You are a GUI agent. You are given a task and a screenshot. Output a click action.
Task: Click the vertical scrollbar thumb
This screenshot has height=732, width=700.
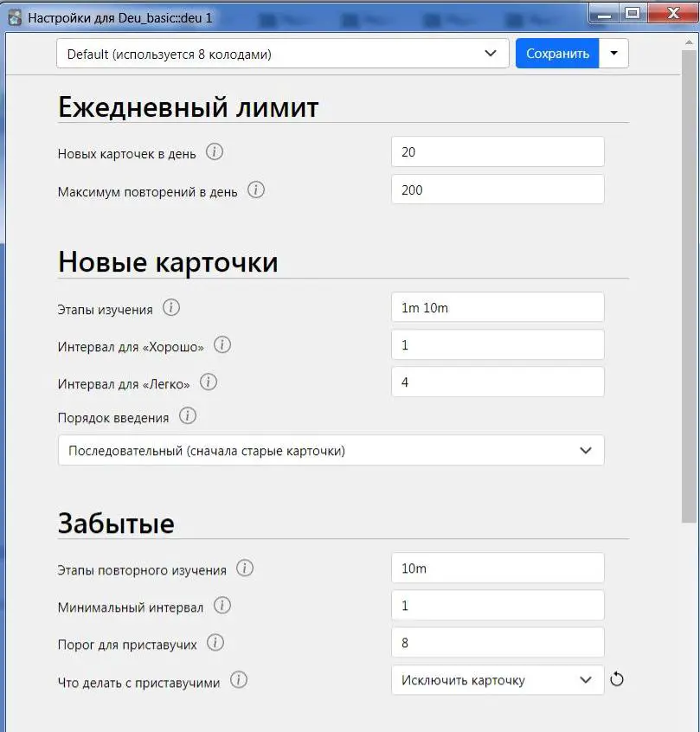[x=689, y=286]
